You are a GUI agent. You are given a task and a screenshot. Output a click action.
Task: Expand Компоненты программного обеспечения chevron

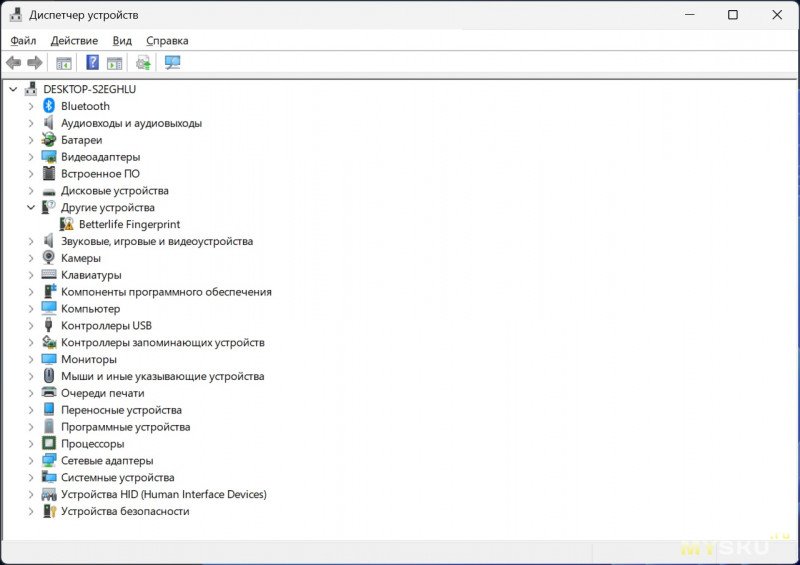point(31,291)
